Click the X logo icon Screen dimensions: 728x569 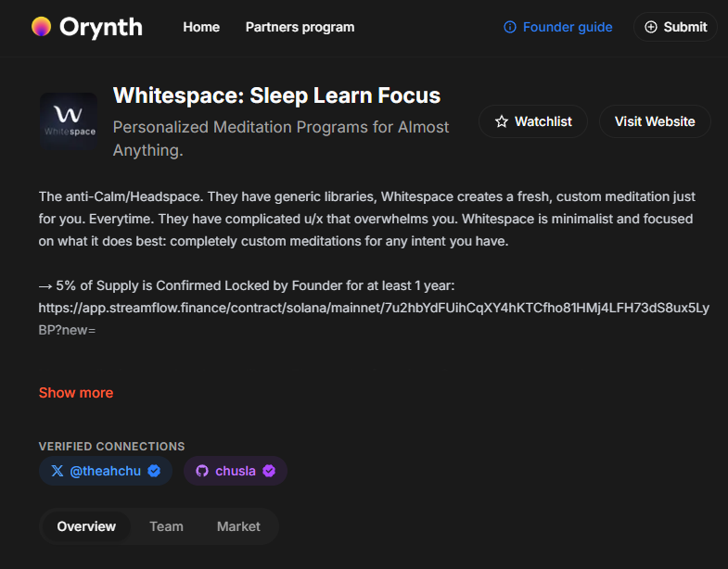click(57, 471)
